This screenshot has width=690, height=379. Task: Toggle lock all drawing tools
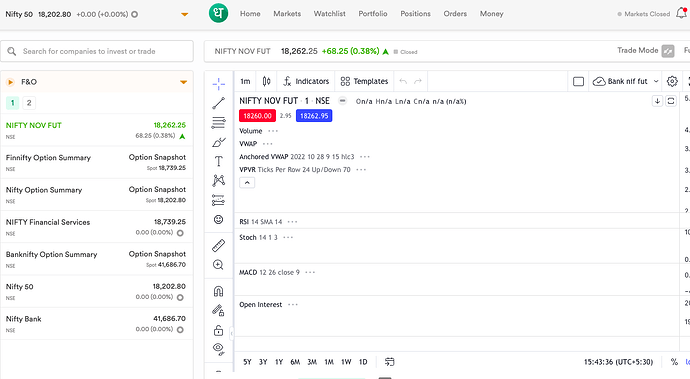[218, 330]
